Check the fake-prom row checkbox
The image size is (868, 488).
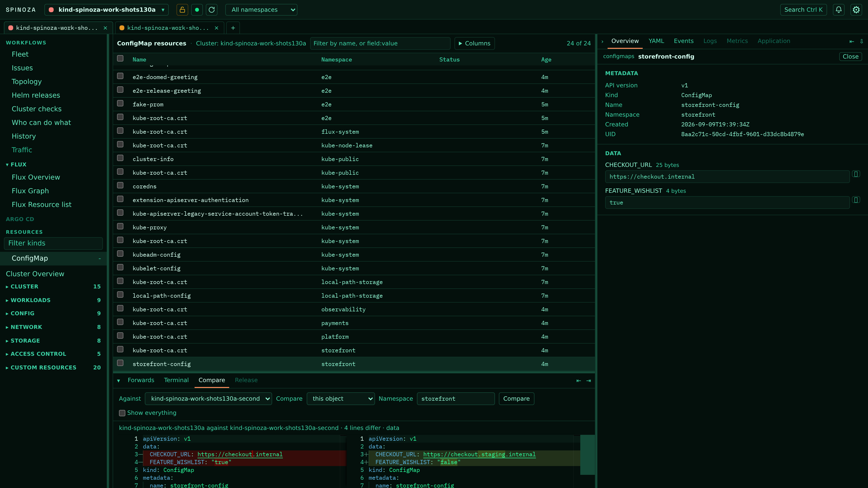click(x=120, y=103)
